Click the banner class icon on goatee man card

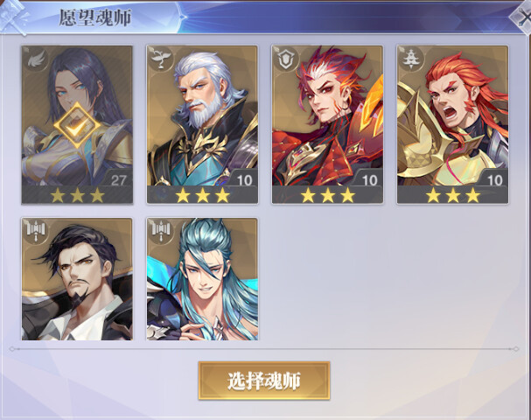point(36,231)
